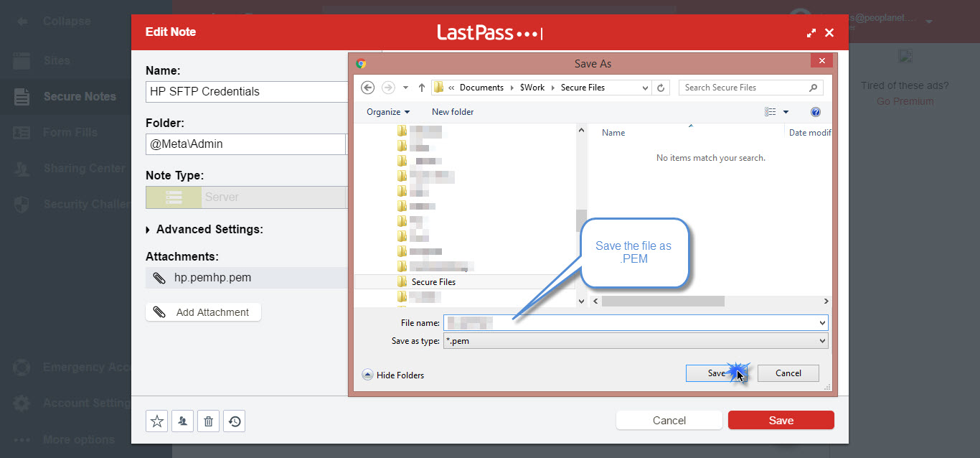The height and width of the screenshot is (458, 980).
Task: Go up one folder level arrow
Action: point(422,88)
